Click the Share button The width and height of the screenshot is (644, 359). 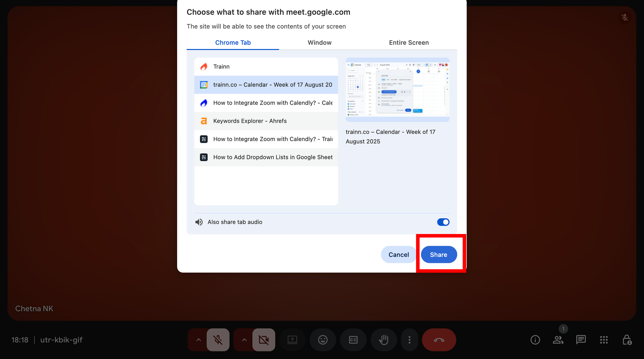pos(439,254)
